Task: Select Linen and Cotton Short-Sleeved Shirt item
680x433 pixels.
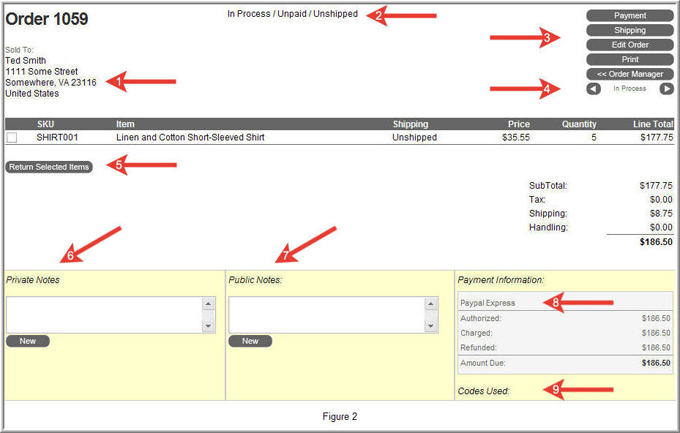Action: tap(190, 138)
